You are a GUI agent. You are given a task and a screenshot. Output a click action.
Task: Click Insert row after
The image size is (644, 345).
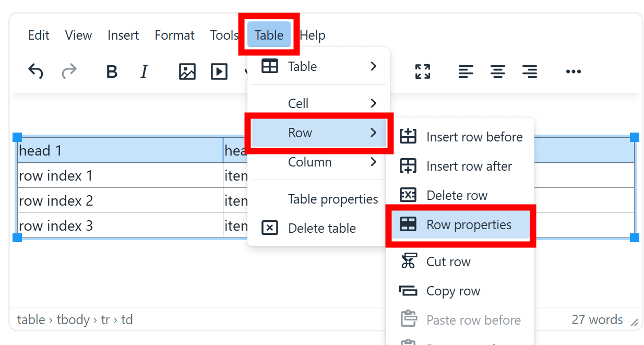[469, 166]
